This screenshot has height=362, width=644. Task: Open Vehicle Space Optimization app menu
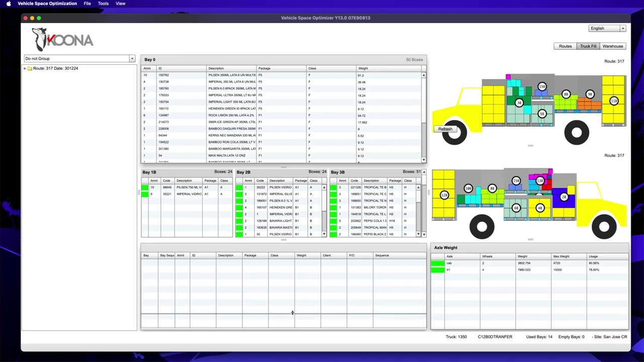tap(47, 4)
